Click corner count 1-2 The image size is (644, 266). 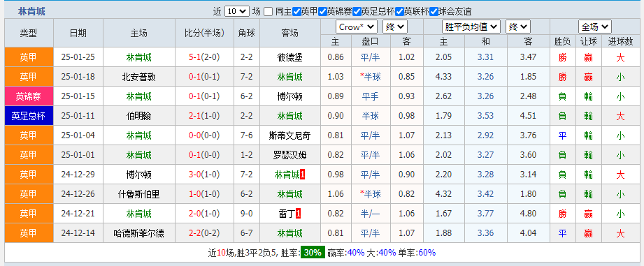[246, 155]
